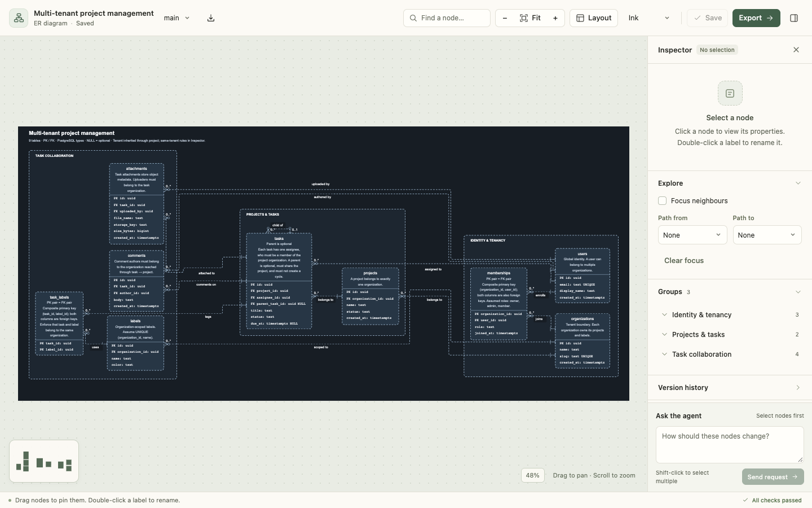Select the task_labels table node
812x508 pixels.
coord(59,323)
